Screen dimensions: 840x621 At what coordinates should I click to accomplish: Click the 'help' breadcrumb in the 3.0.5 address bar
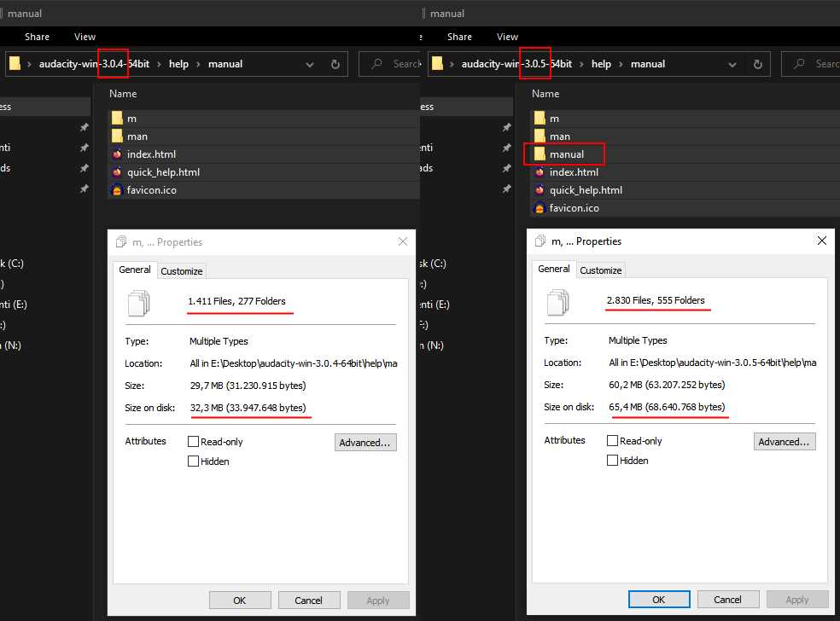pos(601,64)
